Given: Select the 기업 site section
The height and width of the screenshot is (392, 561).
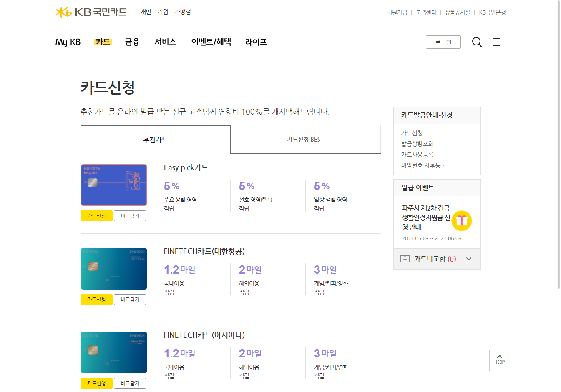Looking at the screenshot, I should point(163,12).
